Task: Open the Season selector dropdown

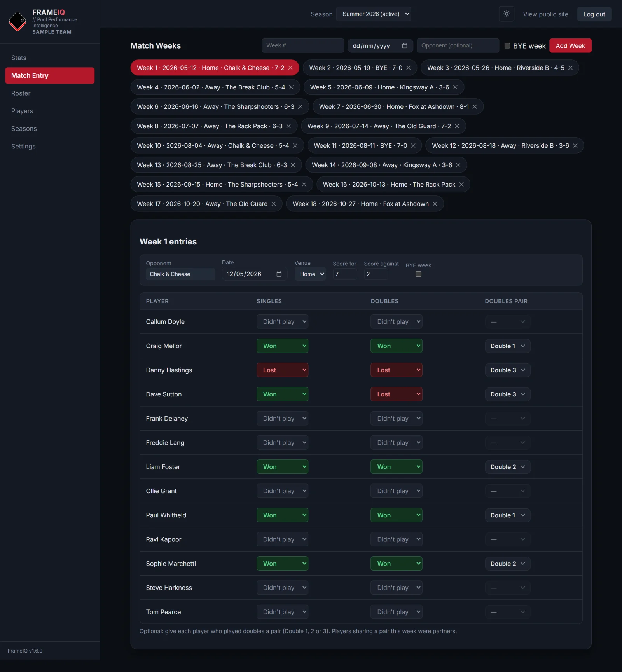Action: coord(373,14)
